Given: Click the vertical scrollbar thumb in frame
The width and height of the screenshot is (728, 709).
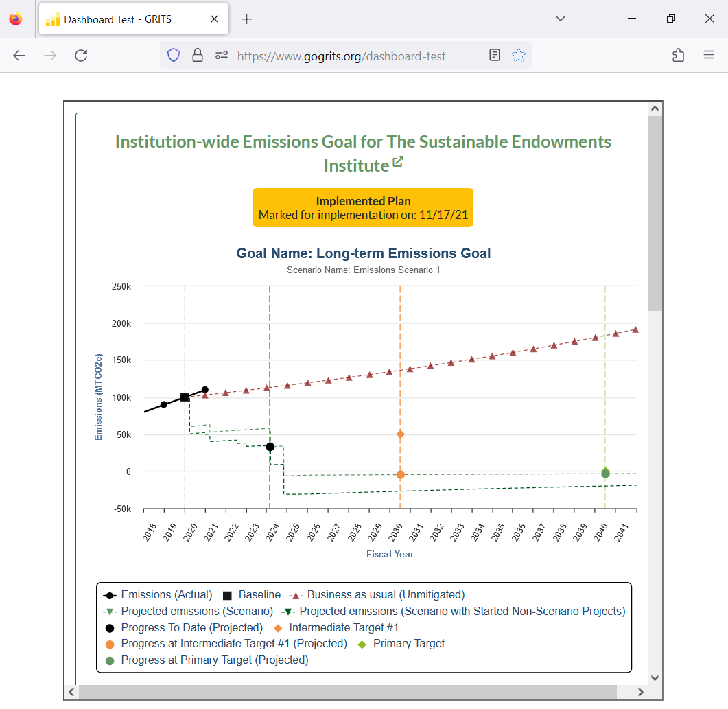Looking at the screenshot, I should click(x=655, y=213).
